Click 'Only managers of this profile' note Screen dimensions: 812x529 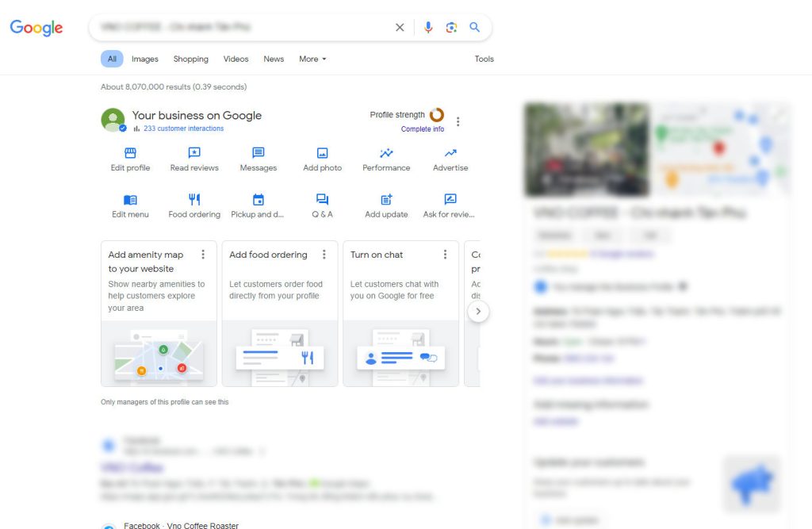pyautogui.click(x=165, y=402)
